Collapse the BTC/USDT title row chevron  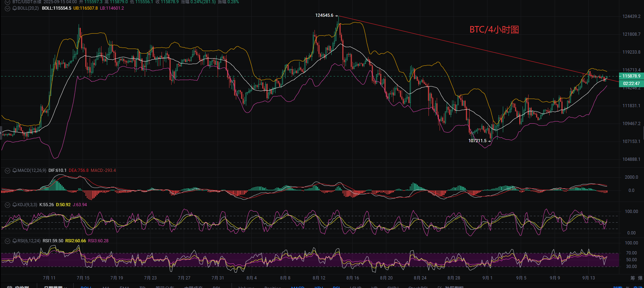7,2
